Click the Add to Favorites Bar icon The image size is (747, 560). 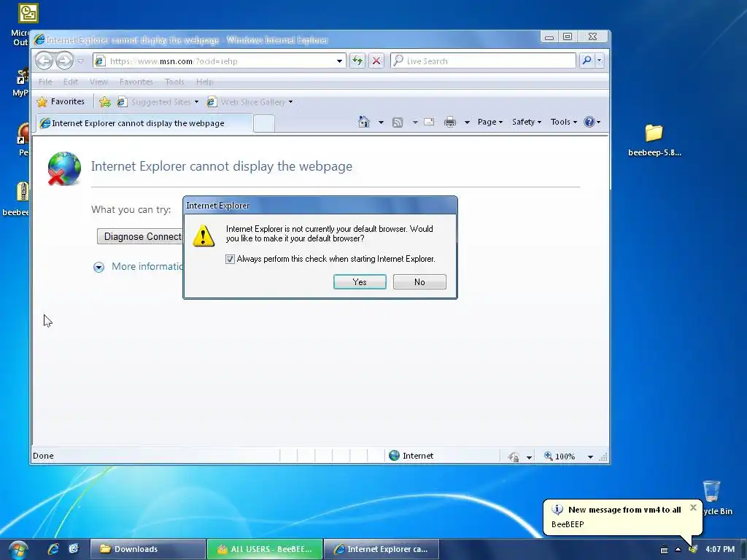point(105,102)
